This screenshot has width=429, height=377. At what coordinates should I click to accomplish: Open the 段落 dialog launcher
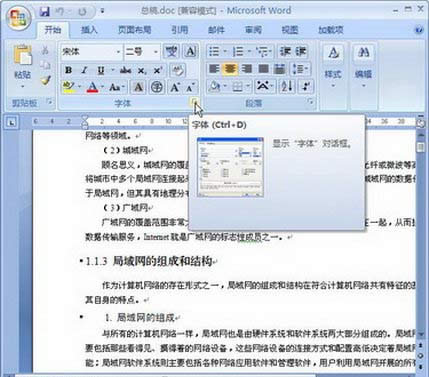coord(311,102)
